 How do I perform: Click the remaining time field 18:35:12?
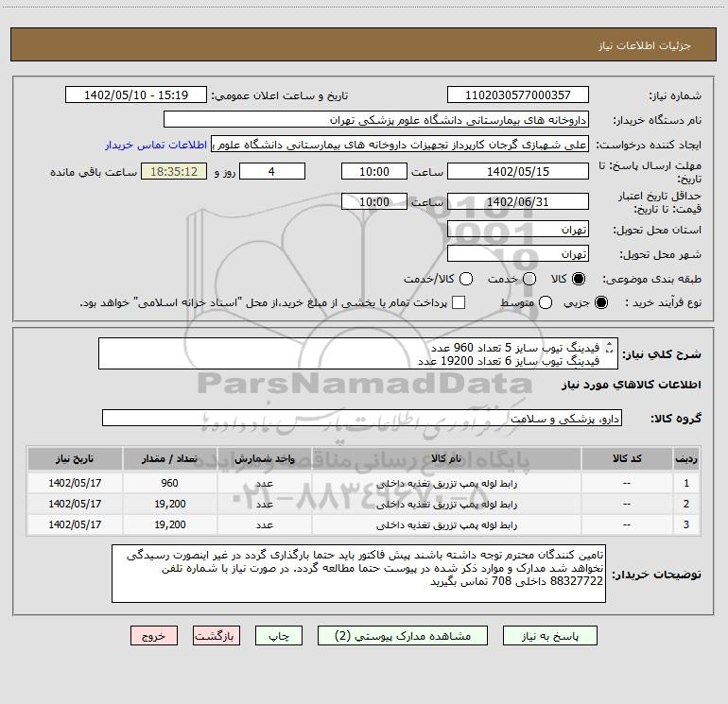(x=174, y=171)
